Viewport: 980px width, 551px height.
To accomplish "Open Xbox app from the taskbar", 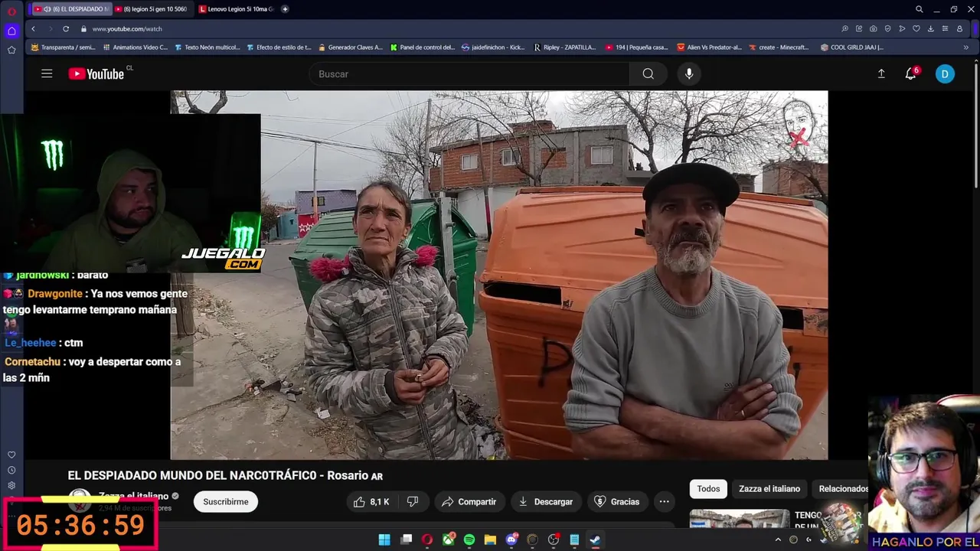I will click(x=449, y=540).
